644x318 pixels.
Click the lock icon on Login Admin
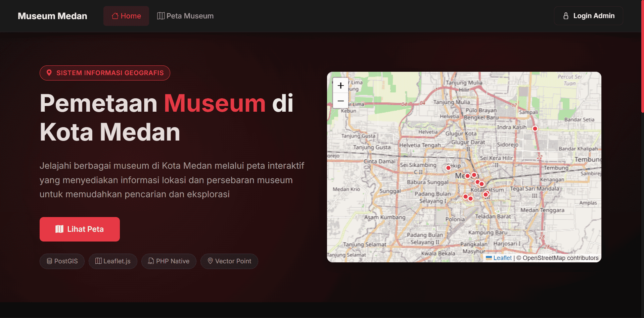566,16
